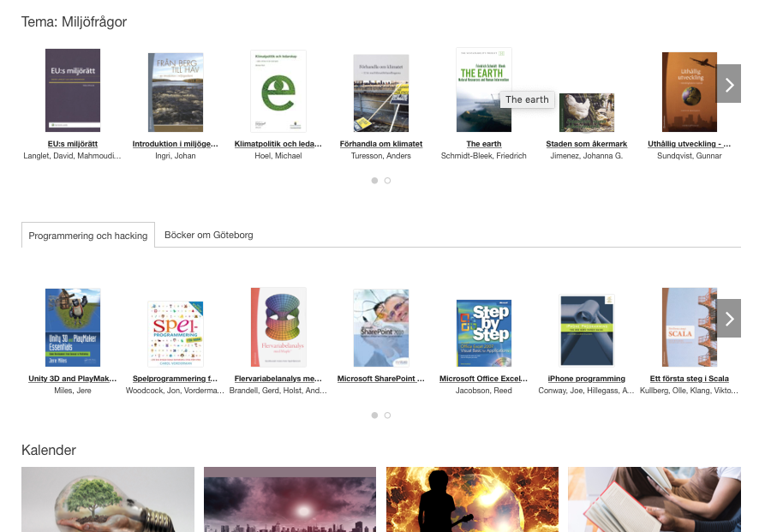Select first page dot of Miljöfrågor carousel

[374, 181]
